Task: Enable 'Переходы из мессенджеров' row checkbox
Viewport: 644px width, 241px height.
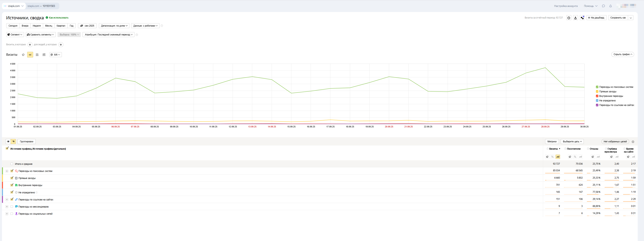Action: [12, 207]
